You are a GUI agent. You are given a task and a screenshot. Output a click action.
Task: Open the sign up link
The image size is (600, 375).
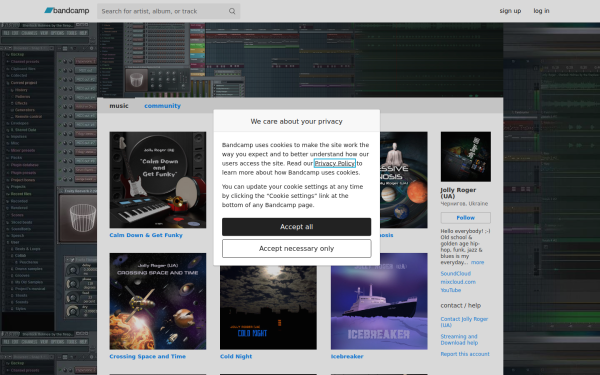510,11
